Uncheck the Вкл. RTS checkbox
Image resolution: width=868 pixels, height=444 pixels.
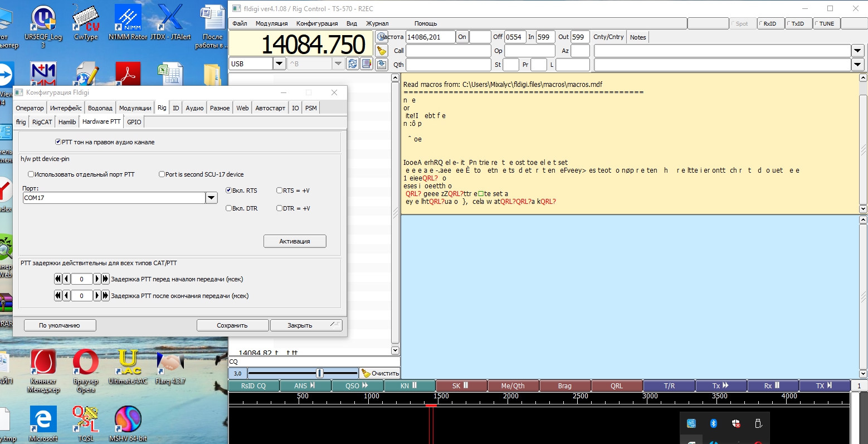[x=228, y=191]
